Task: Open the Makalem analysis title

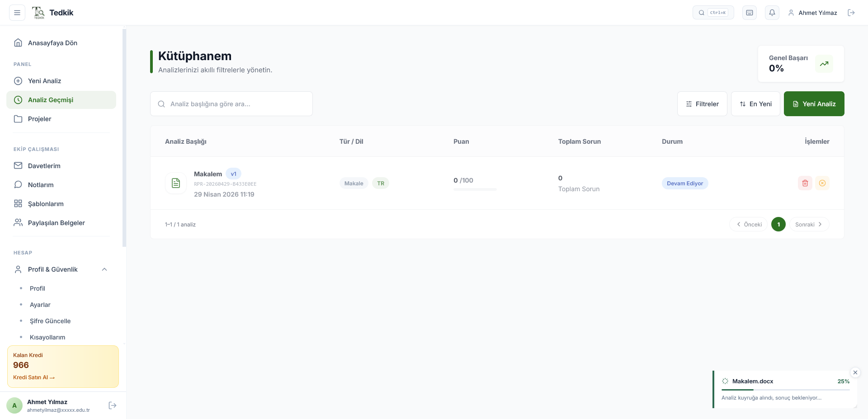Action: 208,174
